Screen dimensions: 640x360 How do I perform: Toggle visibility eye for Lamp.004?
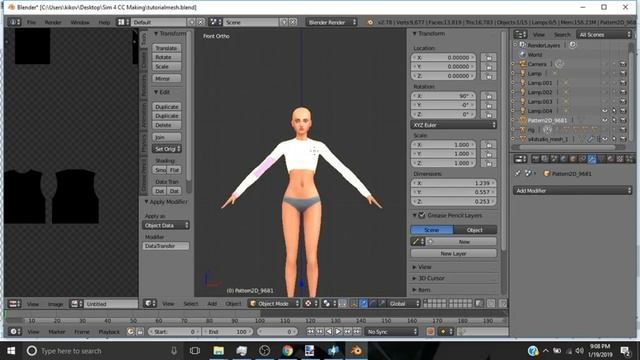pos(604,111)
